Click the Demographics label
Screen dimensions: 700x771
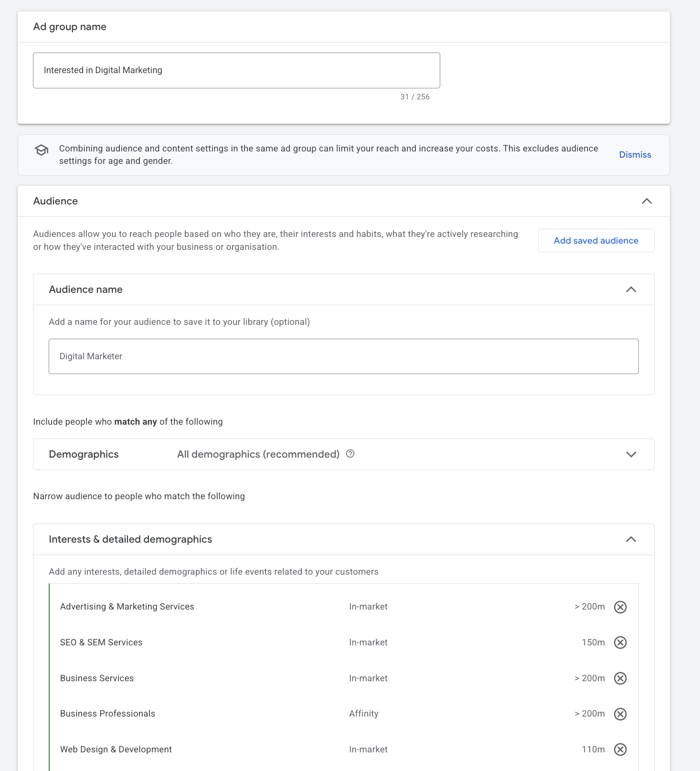point(84,454)
